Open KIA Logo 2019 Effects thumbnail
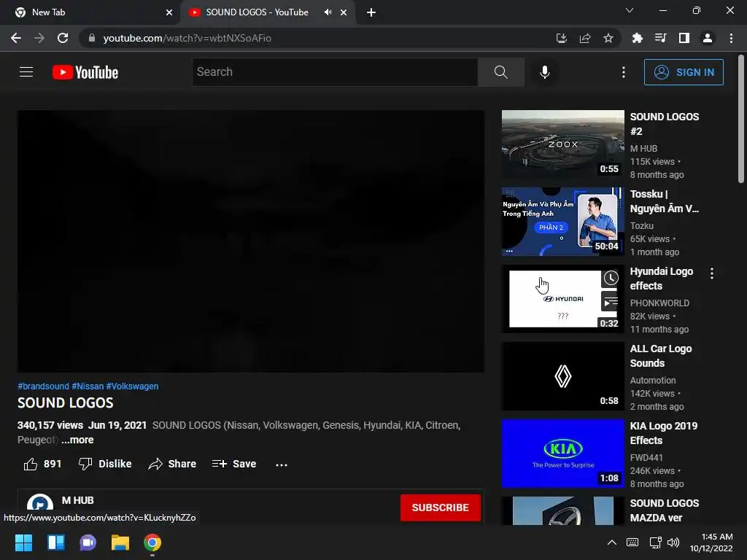The image size is (747, 560). pyautogui.click(x=562, y=454)
